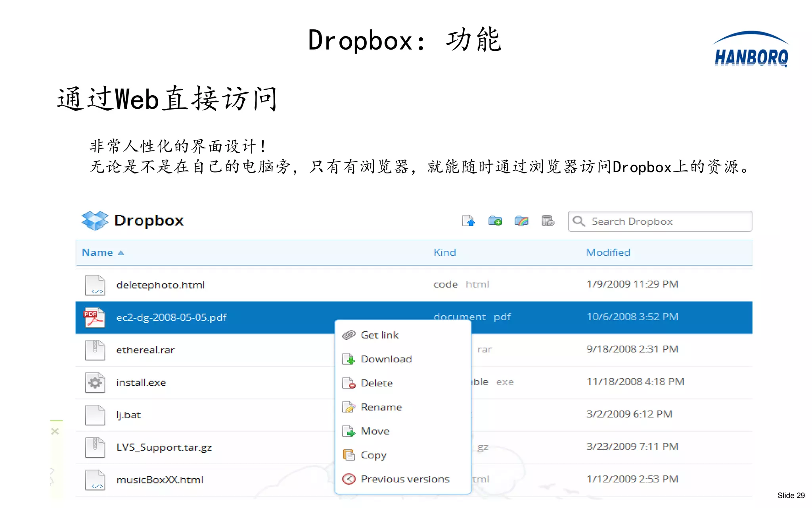812x508 pixels.
Task: Click the share folder rainbow icon
Action: point(521,221)
